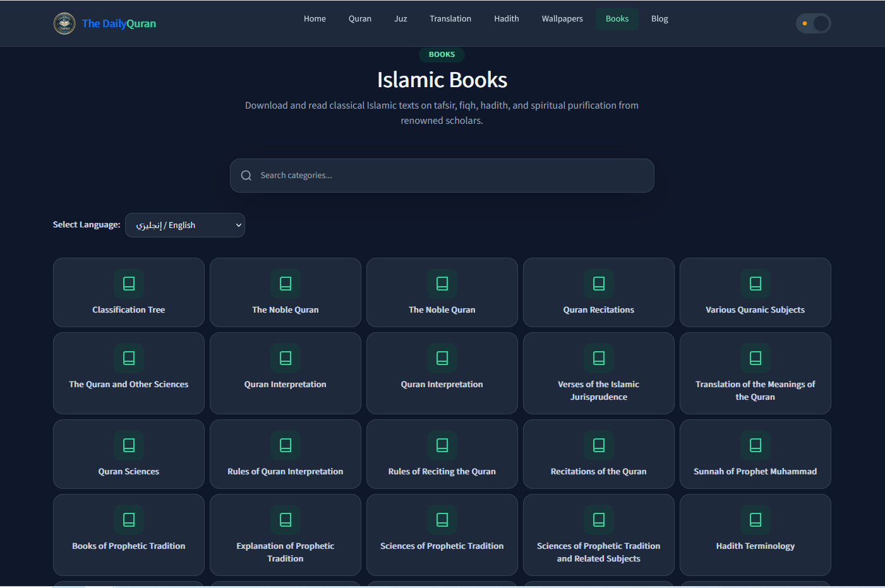Select the Juz navigation item
The height and width of the screenshot is (588, 885).
[400, 19]
